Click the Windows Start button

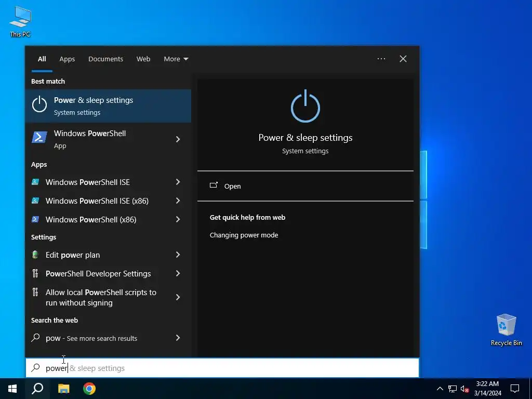[x=12, y=389]
